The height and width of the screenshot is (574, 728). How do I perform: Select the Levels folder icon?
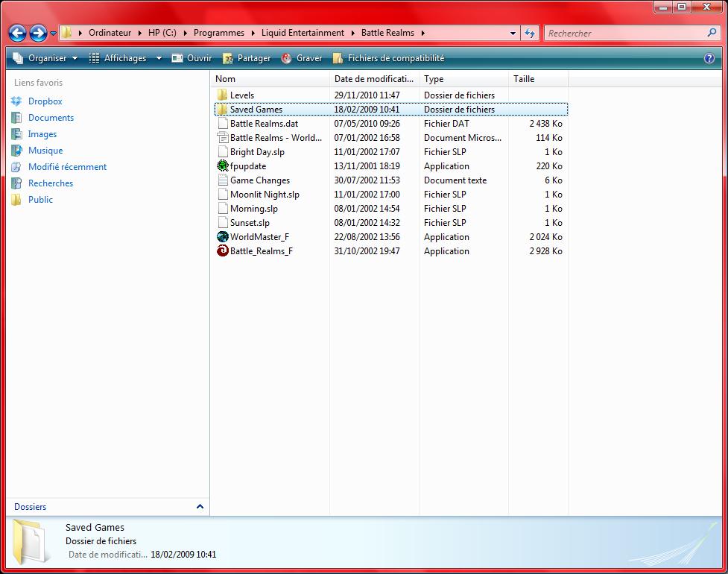click(x=222, y=95)
